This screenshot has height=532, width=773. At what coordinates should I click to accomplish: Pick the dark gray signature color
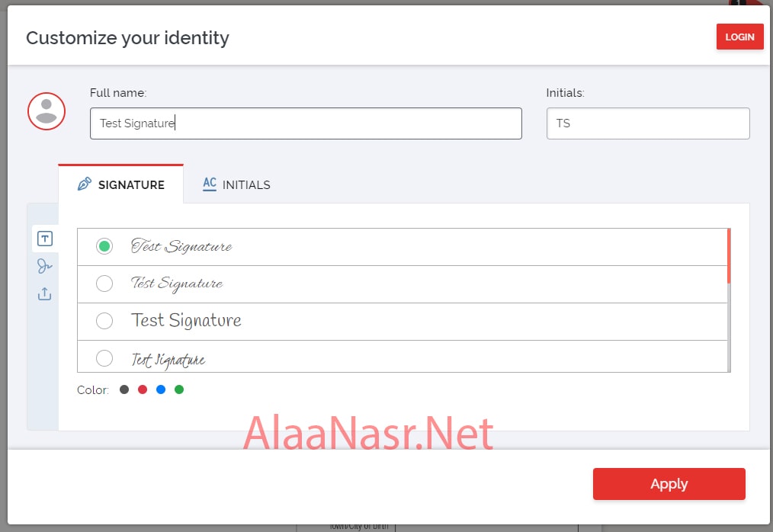[x=124, y=389]
